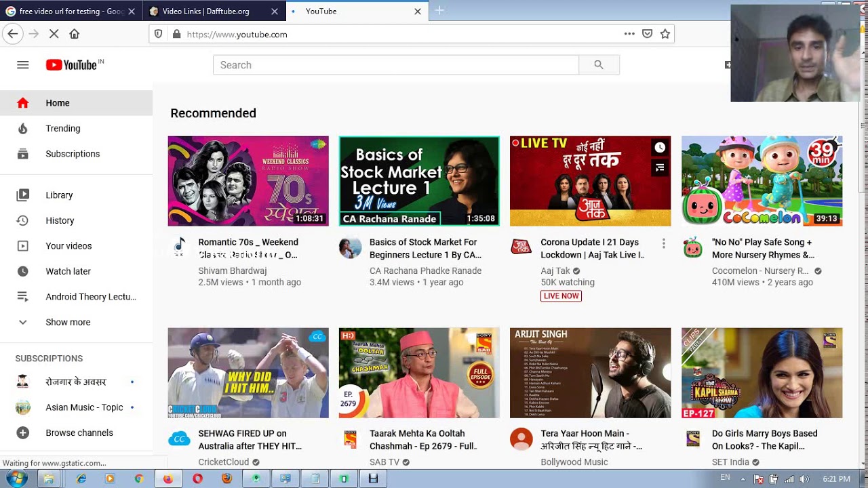Click CA Rachana Phadke Ranade channel name
Screen dimensions: 868x488
pyautogui.click(x=425, y=270)
